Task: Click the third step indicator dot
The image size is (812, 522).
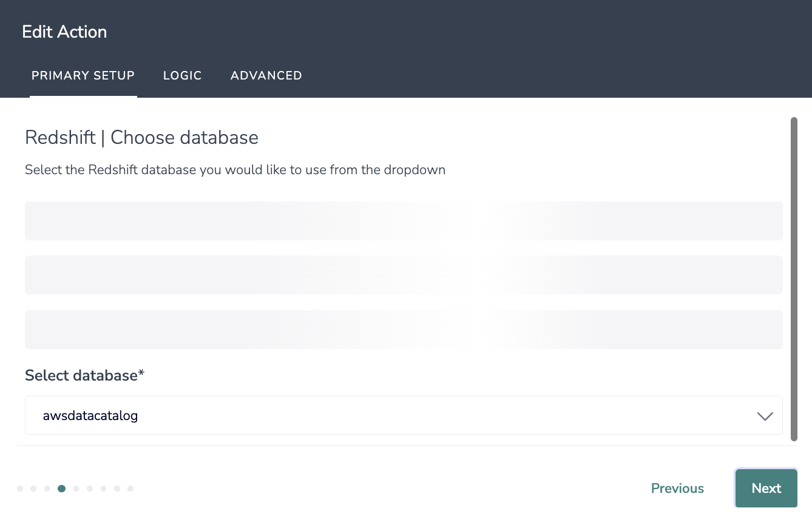Action: click(x=47, y=489)
